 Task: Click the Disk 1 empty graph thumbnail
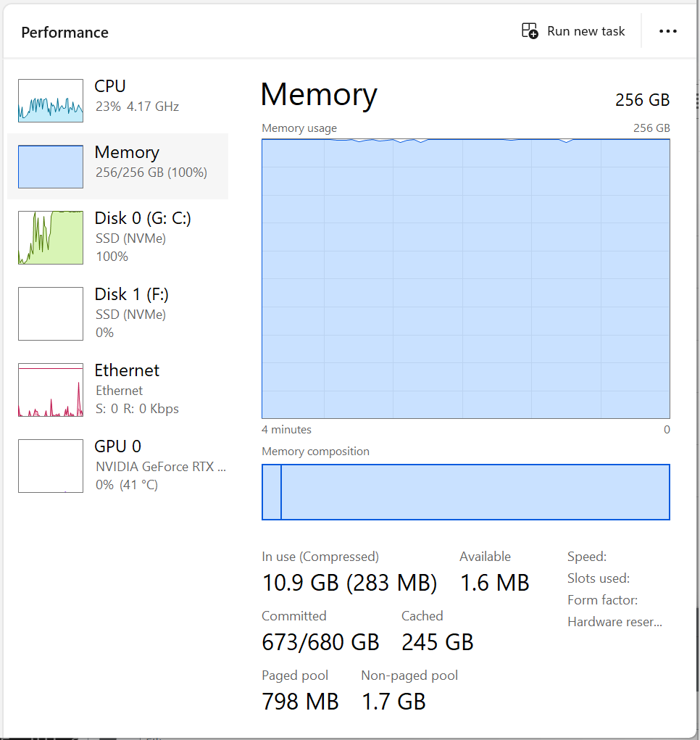[51, 314]
